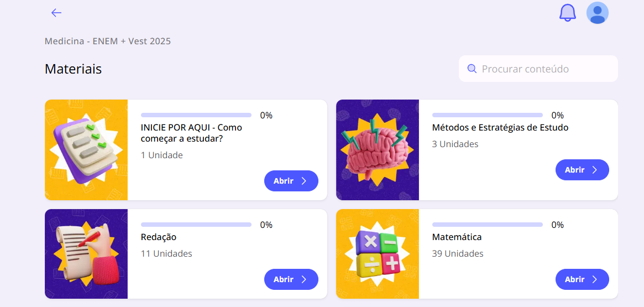
Task: Click the chevron on Redação's Abrir button
Action: [x=304, y=279]
